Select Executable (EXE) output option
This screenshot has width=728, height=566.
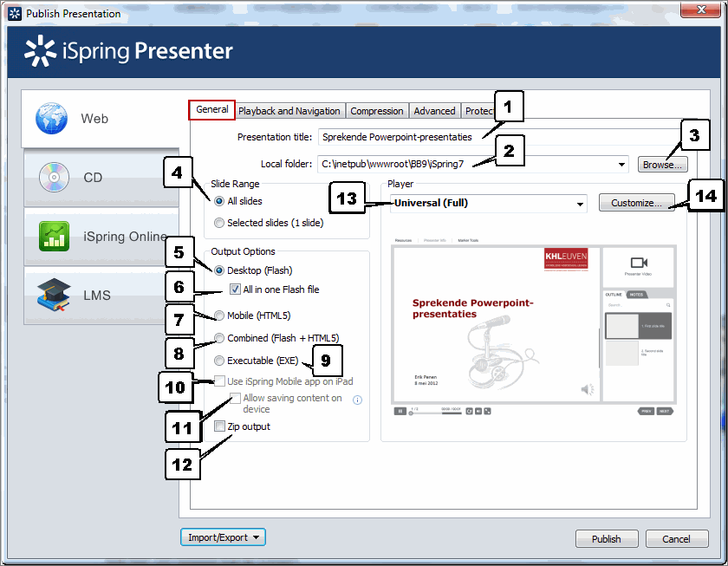pyautogui.click(x=219, y=361)
